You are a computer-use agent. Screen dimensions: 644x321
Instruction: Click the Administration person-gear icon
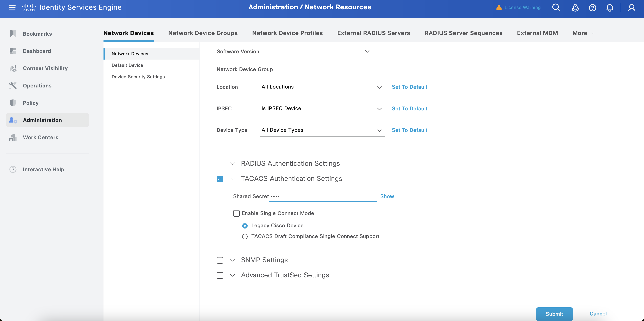click(x=13, y=120)
